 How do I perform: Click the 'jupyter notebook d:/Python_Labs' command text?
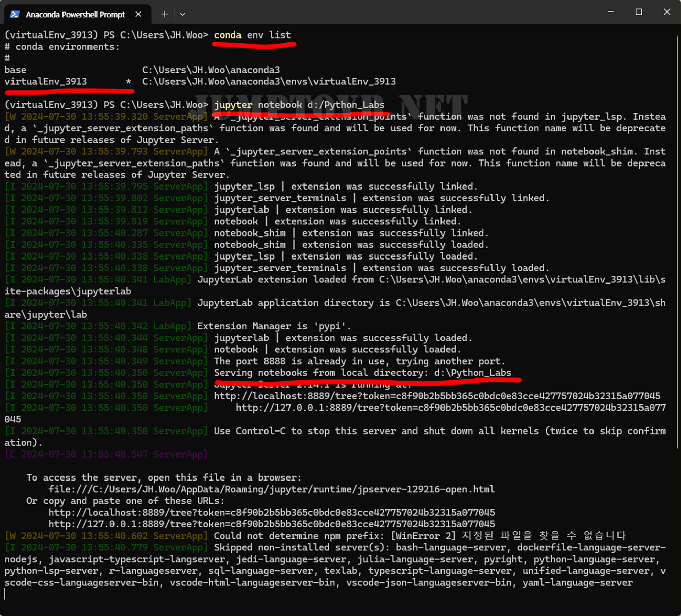(299, 105)
